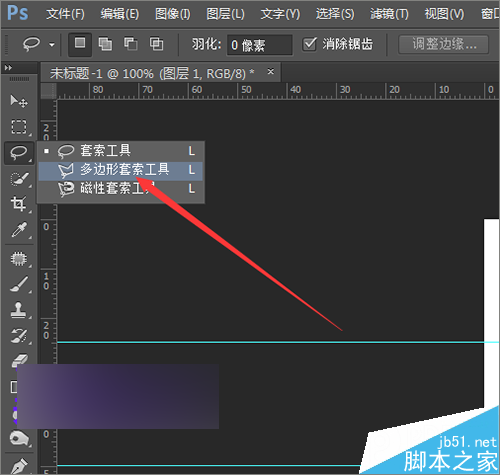500x475 pixels.
Task: Open the 图像(I) menu
Action: (173, 14)
